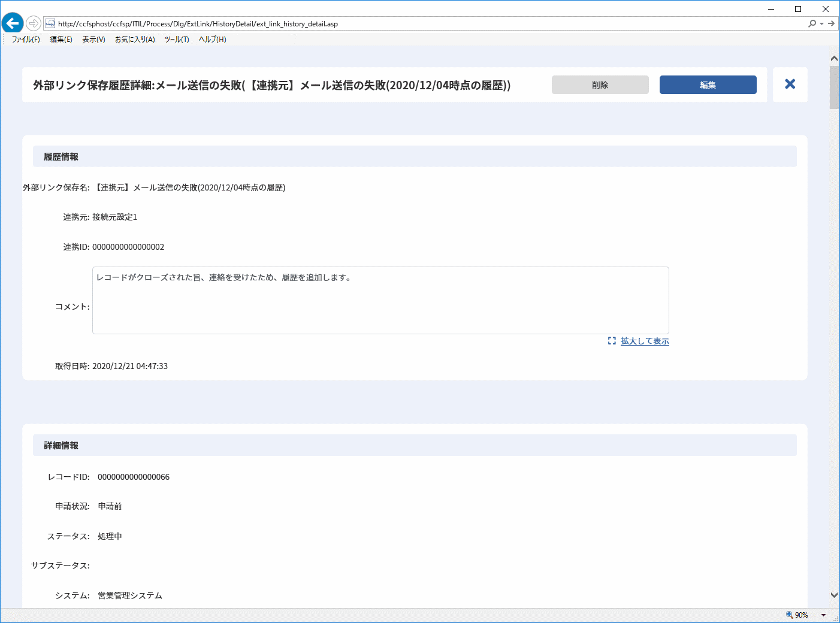
Task: Click the zoom magnifier icon in the status bar
Action: 789,615
